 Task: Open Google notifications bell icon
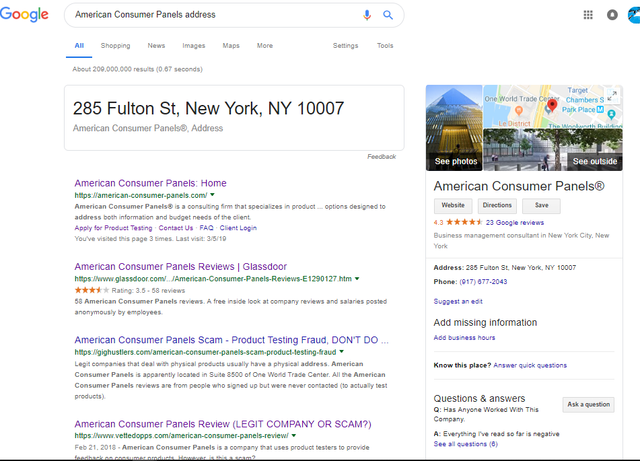tap(612, 15)
